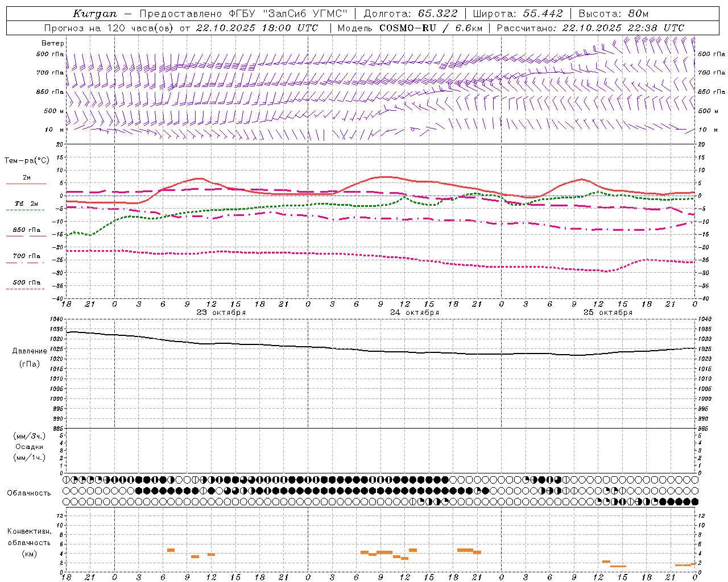Click the (мм/1ч.) precipitation unit label
The height and width of the screenshot is (582, 728).
[30, 458]
